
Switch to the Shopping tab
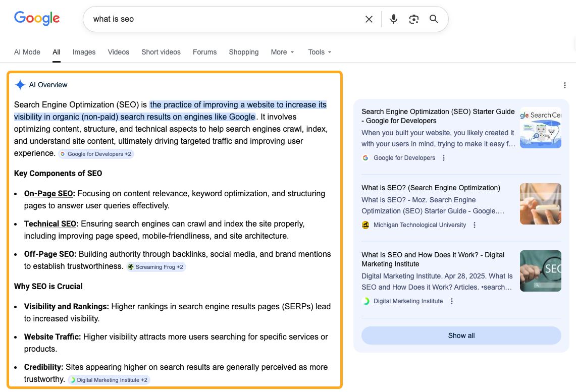(x=243, y=52)
